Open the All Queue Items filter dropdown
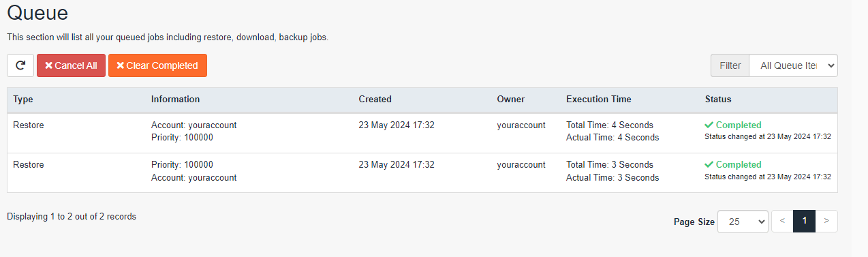Viewport: 868px width, 257px height. (x=793, y=65)
